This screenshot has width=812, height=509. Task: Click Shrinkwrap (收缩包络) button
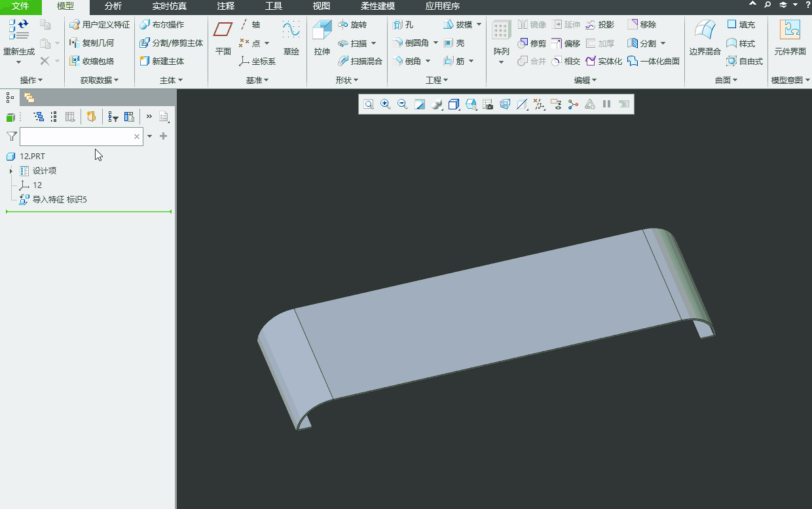point(92,61)
